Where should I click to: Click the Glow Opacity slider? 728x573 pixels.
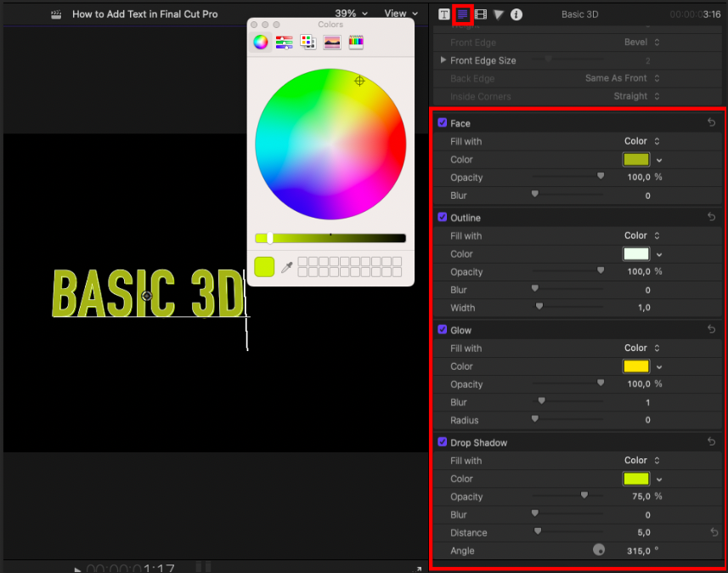(567, 384)
